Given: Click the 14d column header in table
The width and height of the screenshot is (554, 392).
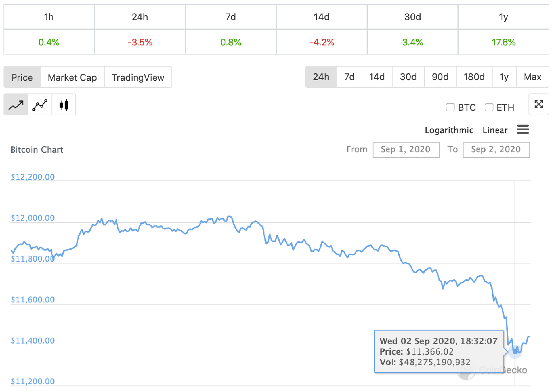Looking at the screenshot, I should pos(322,17).
